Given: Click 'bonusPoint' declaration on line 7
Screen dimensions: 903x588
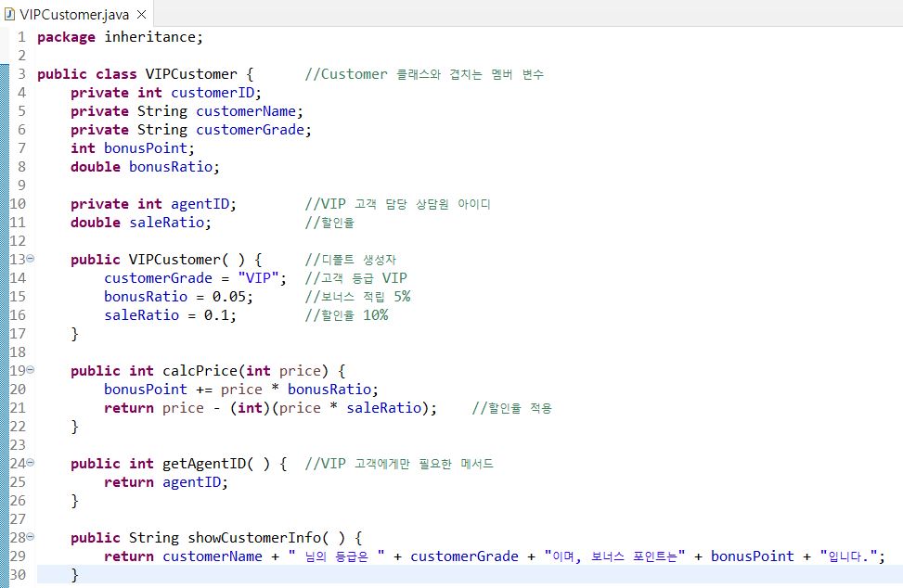Looking at the screenshot, I should (x=146, y=147).
